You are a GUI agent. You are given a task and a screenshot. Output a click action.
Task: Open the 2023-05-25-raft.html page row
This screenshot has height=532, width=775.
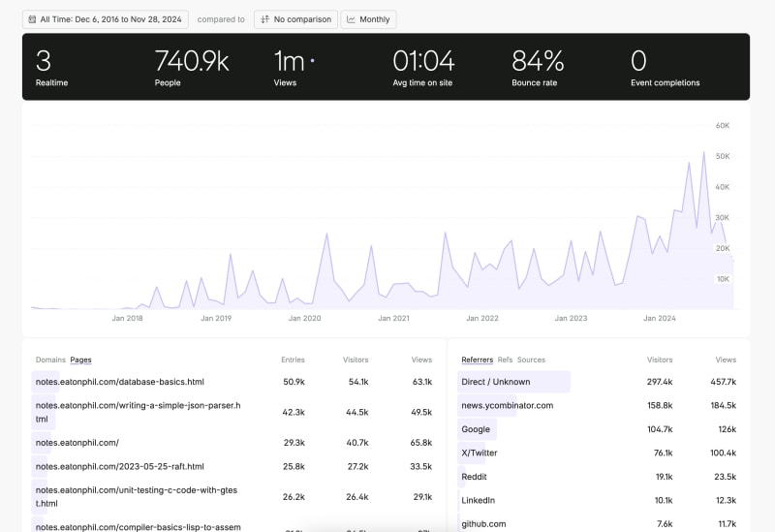tap(119, 466)
